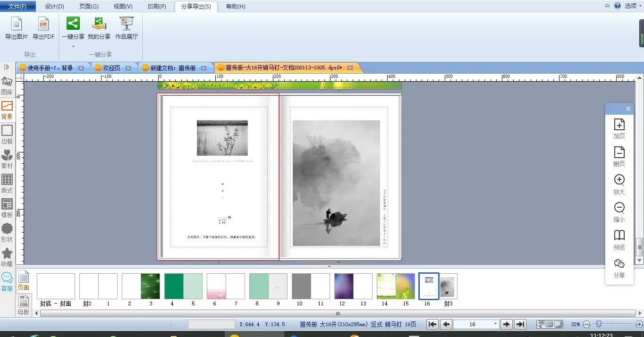Expand the collapsed left sidebar arrow
The height and width of the screenshot is (337, 644).
pos(7,67)
